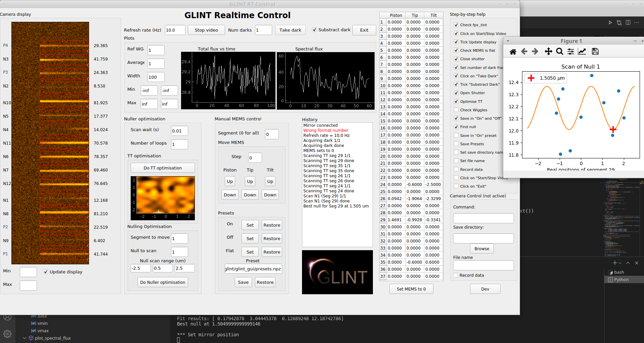Click the Do TT optimisation button
Image resolution: width=644 pixels, height=343 pixels.
[x=163, y=168]
